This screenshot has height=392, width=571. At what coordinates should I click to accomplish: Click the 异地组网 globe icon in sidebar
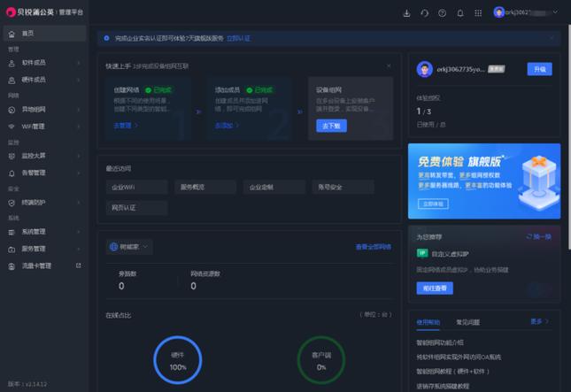[x=12, y=110]
